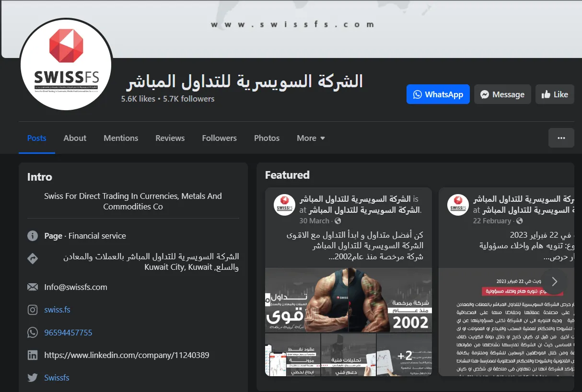Click the Featured section heading

[x=287, y=175]
